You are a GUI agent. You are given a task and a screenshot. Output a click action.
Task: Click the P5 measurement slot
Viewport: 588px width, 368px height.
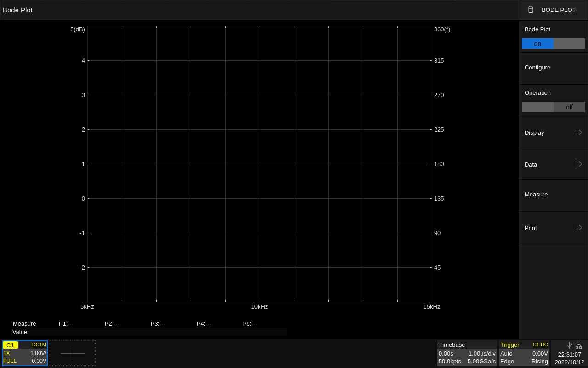click(250, 323)
